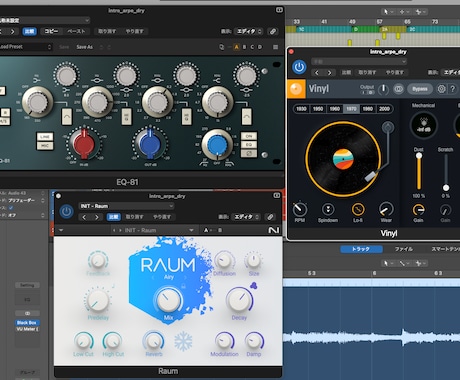Select the 1980 era in Vinyl
460x380 pixels.
(368, 109)
